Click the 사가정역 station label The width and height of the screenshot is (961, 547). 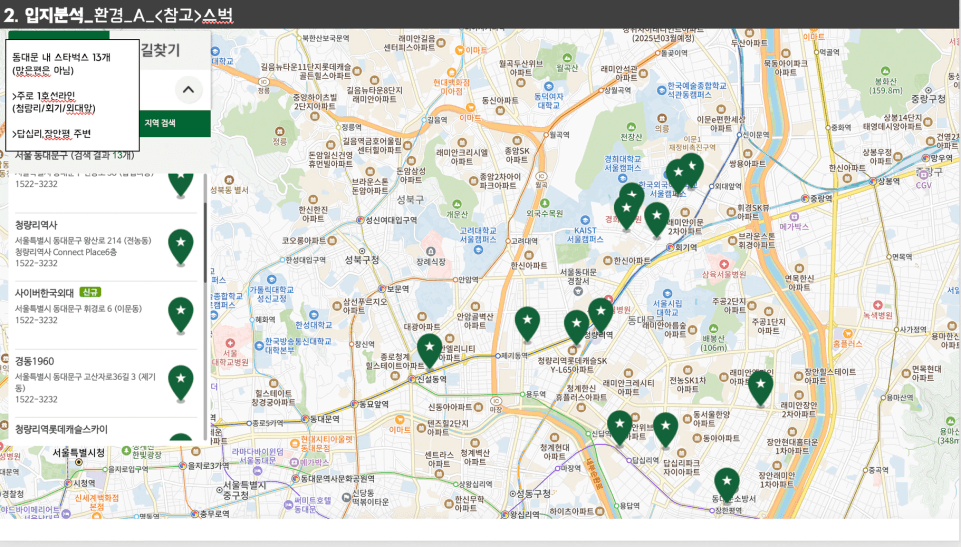pyautogui.click(x=913, y=329)
